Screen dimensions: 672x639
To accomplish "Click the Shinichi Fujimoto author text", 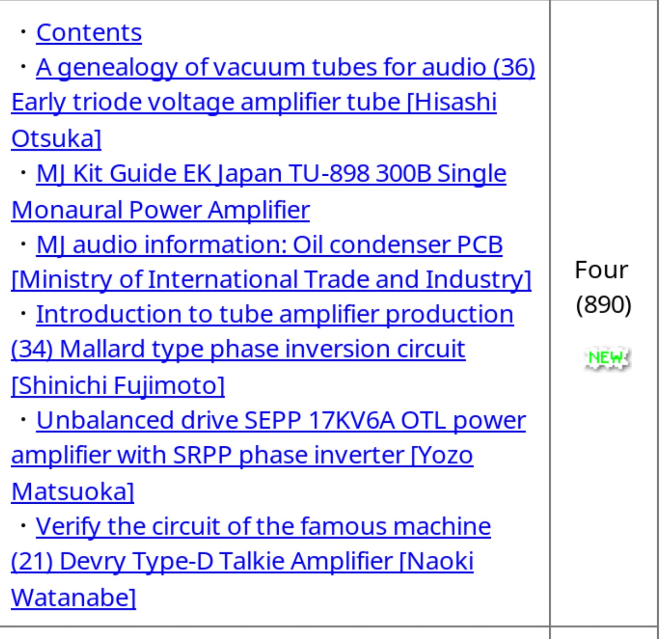I will pos(118,386).
